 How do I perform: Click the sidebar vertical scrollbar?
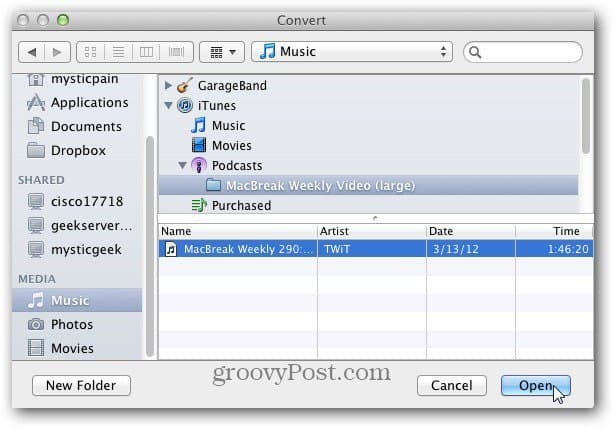click(x=150, y=247)
